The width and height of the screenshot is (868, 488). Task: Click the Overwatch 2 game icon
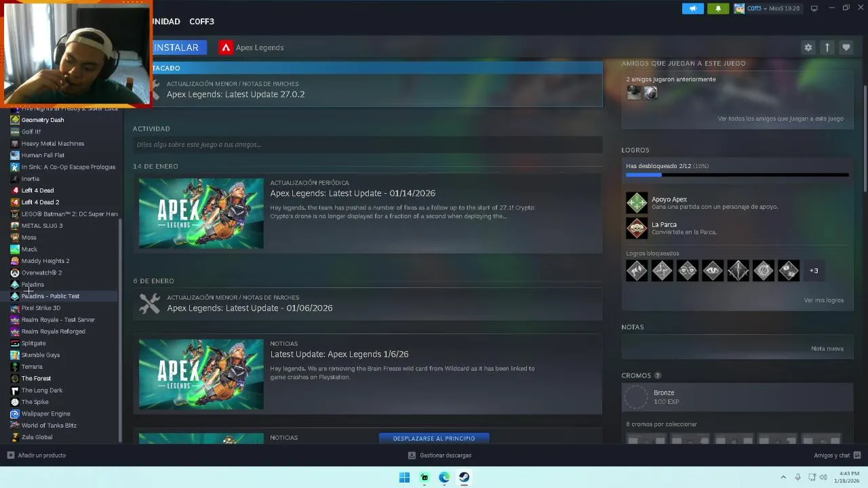(x=15, y=272)
